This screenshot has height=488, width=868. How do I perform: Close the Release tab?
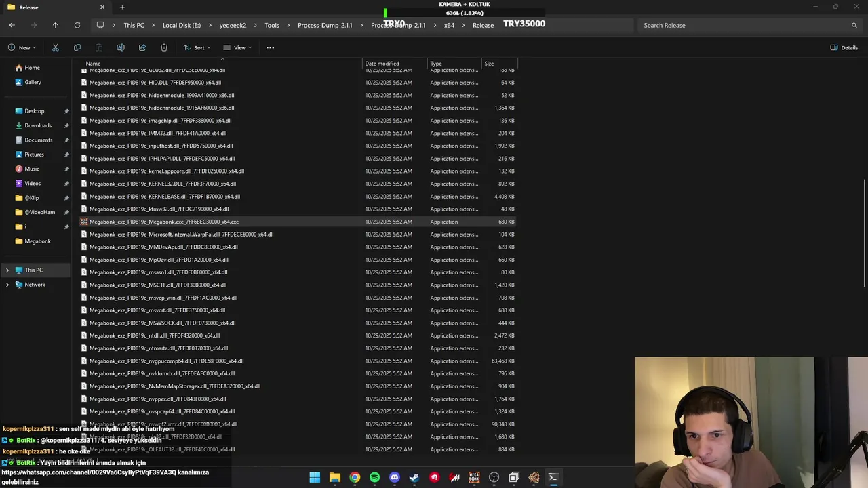(x=102, y=7)
